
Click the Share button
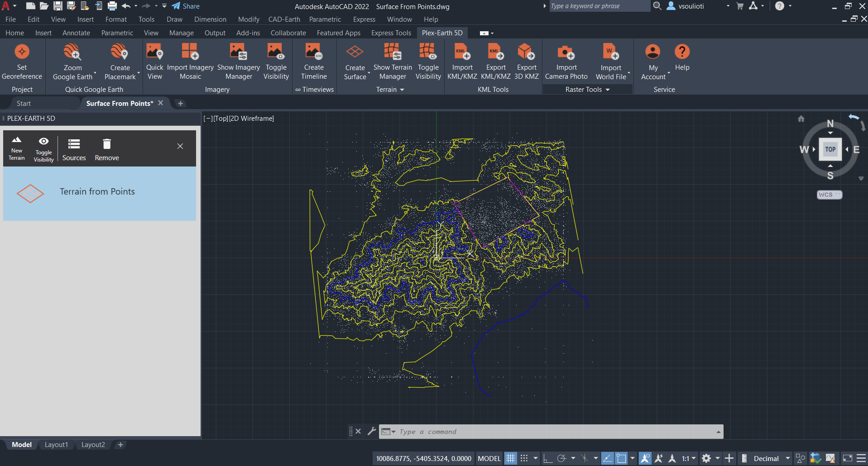(x=186, y=6)
